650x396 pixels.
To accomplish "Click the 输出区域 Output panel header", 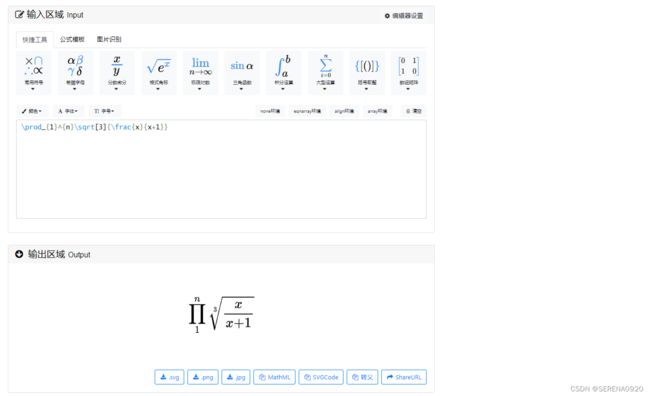I will tap(221, 254).
